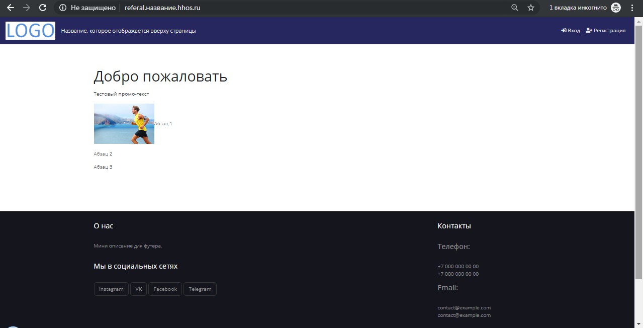Click the vertical scrollbar thumb
Screen dimensions: 644x328
(639, 151)
